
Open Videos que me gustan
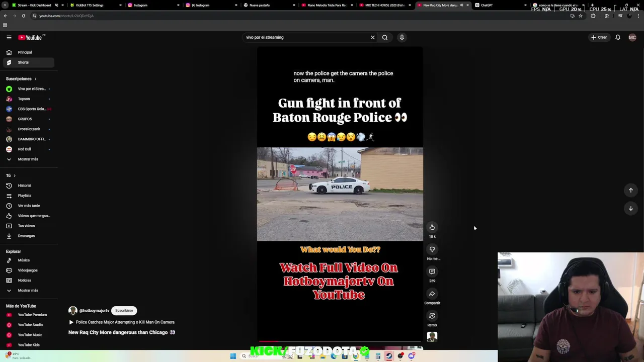pos(29,216)
